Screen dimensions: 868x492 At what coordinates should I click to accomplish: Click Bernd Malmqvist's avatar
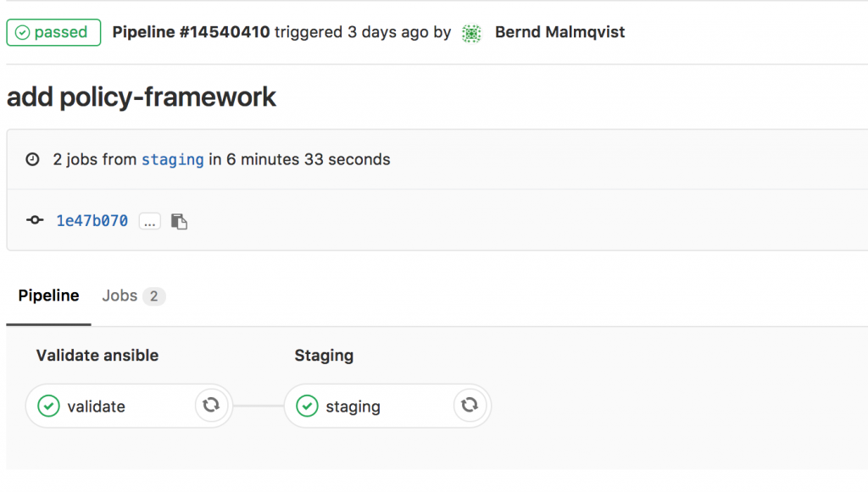pos(471,33)
